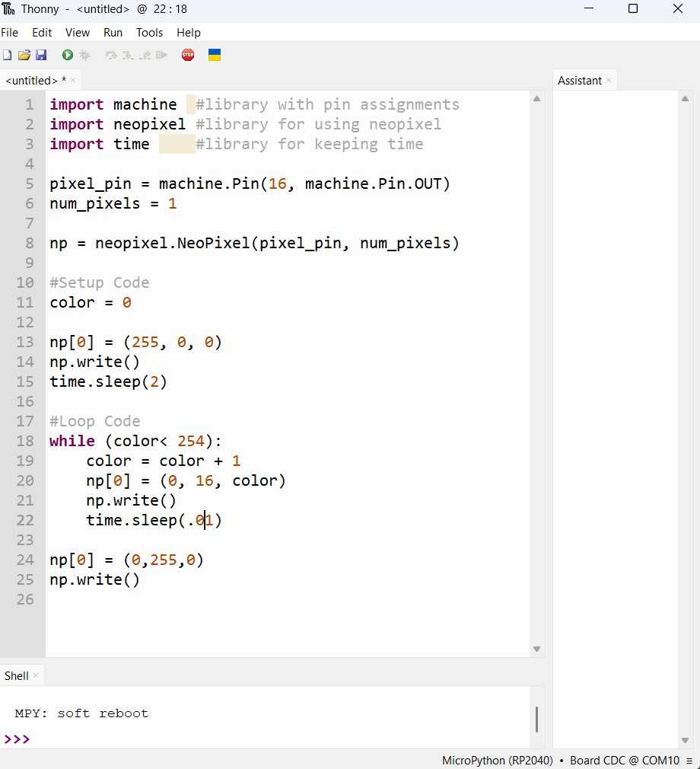
Task: Click Assistant panel scrollbar up arrow
Action: click(686, 98)
